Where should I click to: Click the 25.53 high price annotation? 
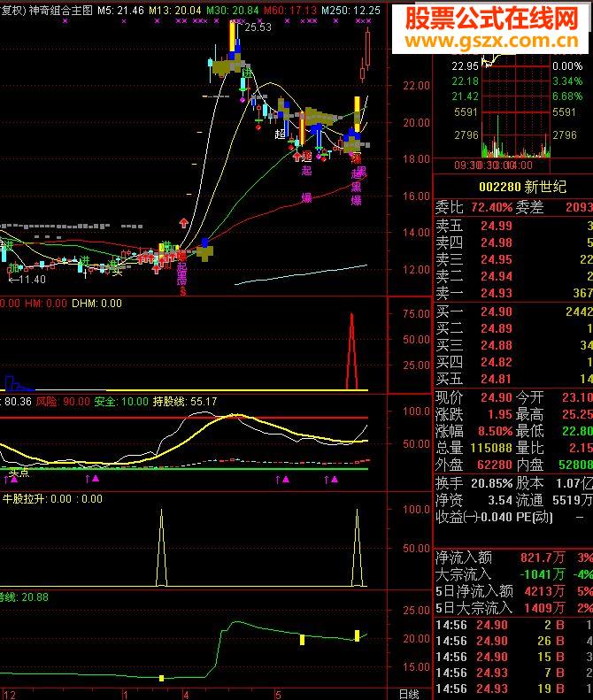point(258,27)
